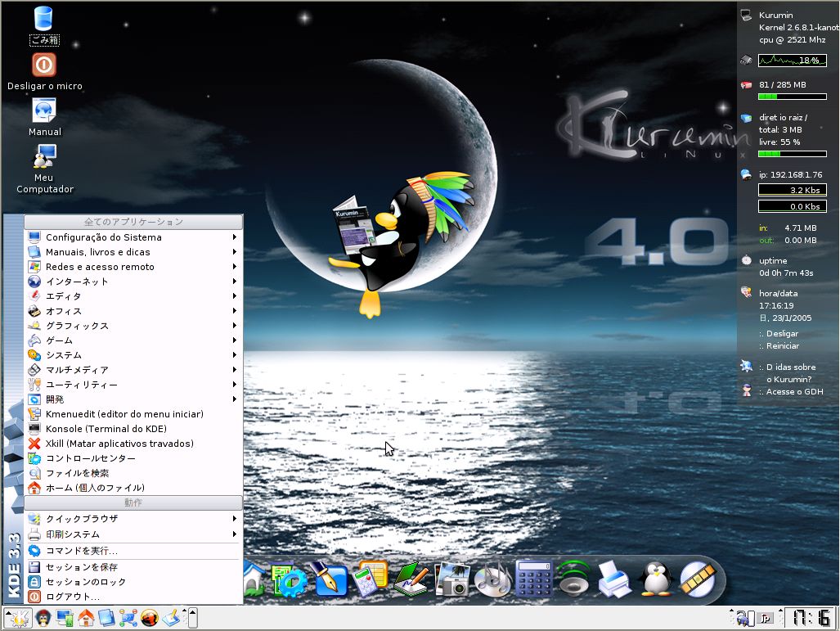Expand the グラフィックス submenu
The width and height of the screenshot is (840, 631).
click(133, 326)
